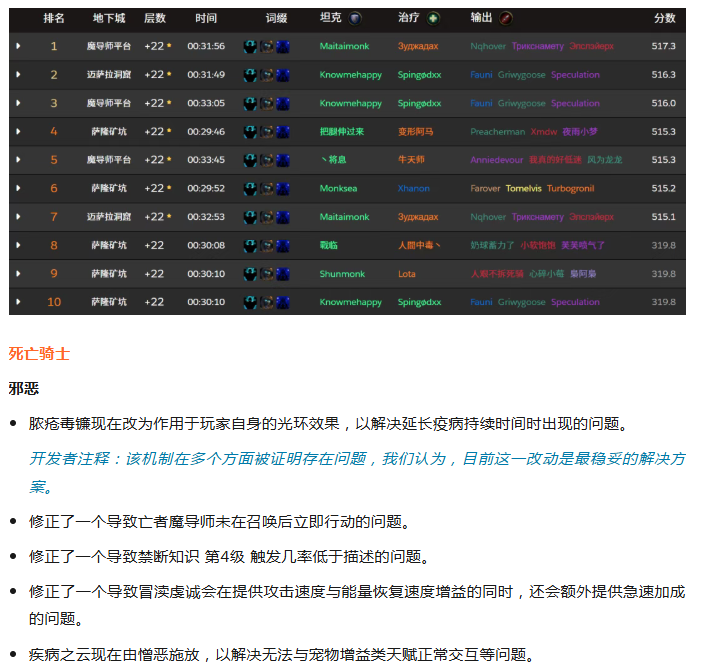Click last affix icon in rank 2 row

(283, 75)
